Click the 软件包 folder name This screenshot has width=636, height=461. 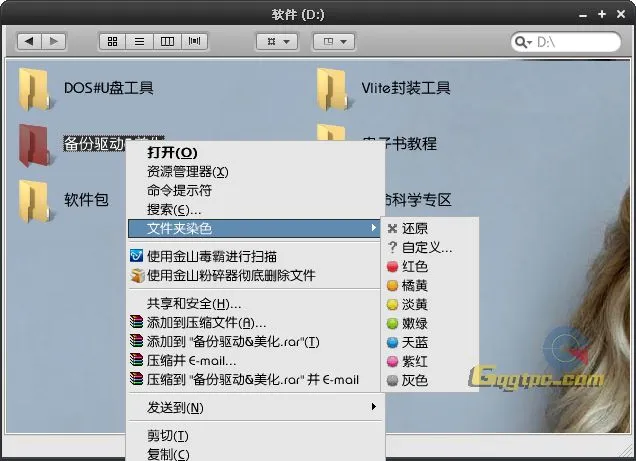pyautogui.click(x=86, y=200)
